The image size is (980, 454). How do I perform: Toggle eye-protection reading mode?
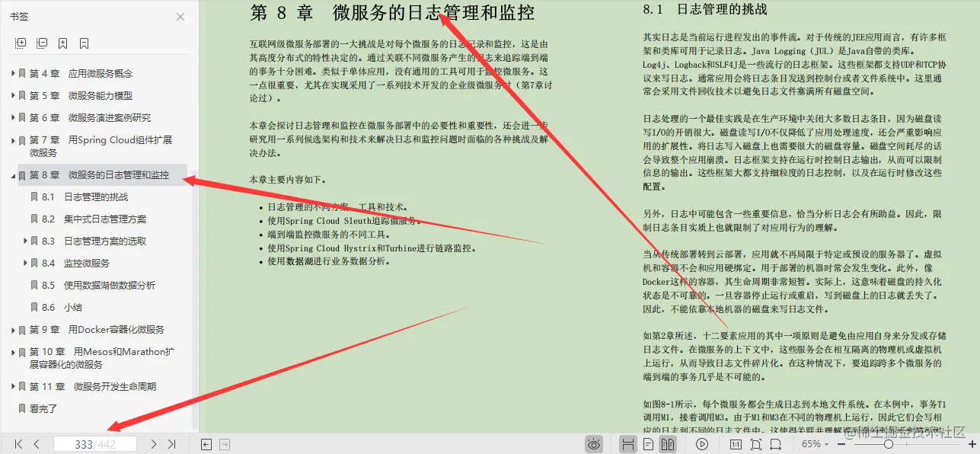(x=593, y=443)
